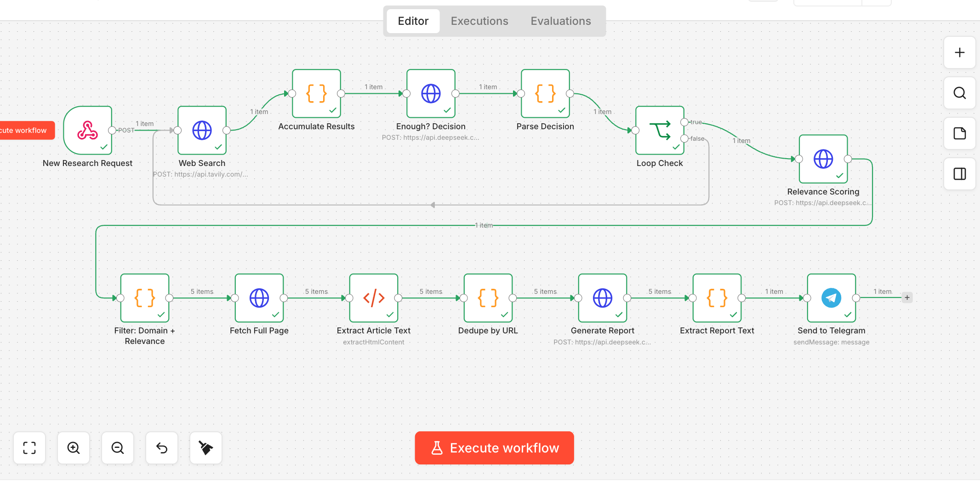Add node after Send to Telegram
The image size is (980, 481).
tap(907, 298)
